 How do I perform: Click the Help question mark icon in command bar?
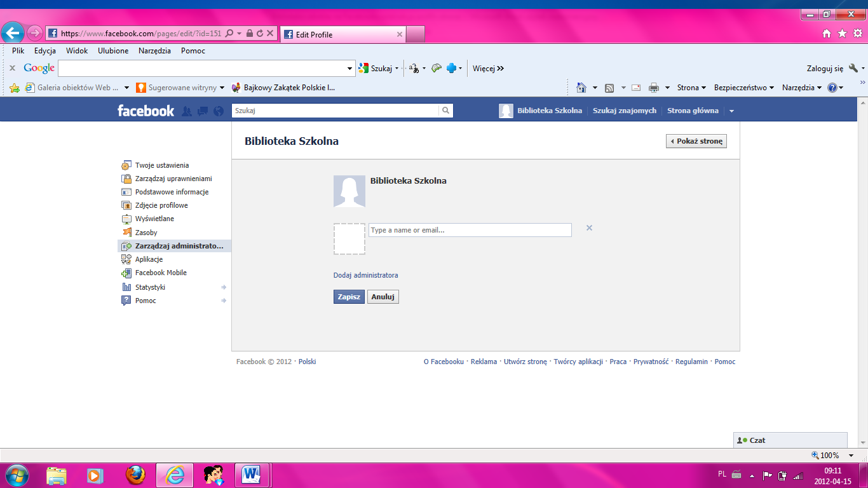click(832, 88)
